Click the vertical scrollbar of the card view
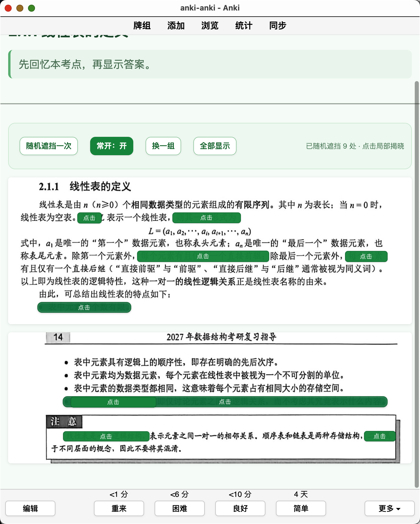Viewport: 420px width, 524px height. 417,284
